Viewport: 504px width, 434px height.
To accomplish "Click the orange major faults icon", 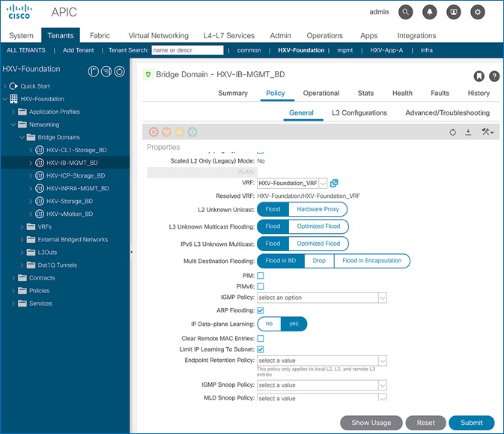I will pyautogui.click(x=166, y=132).
